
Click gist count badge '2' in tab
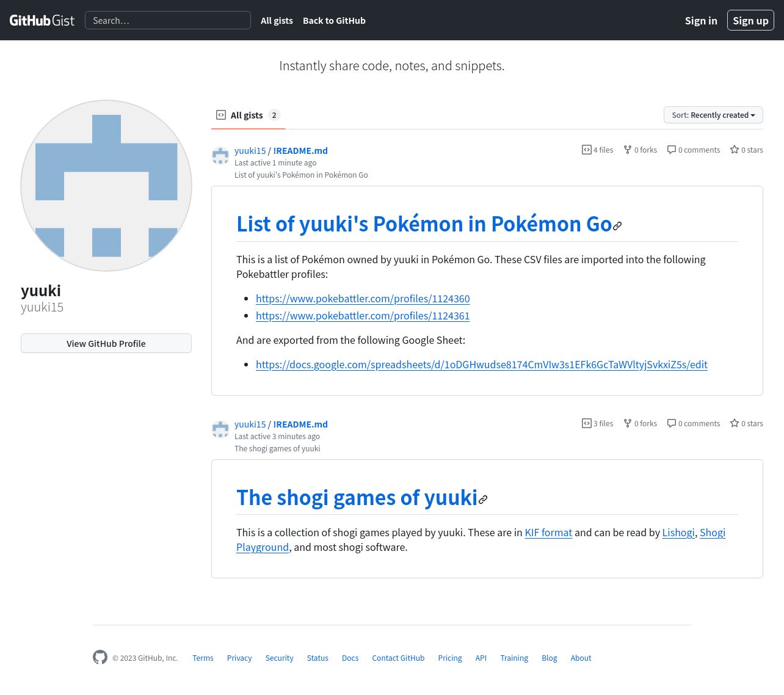(x=274, y=115)
